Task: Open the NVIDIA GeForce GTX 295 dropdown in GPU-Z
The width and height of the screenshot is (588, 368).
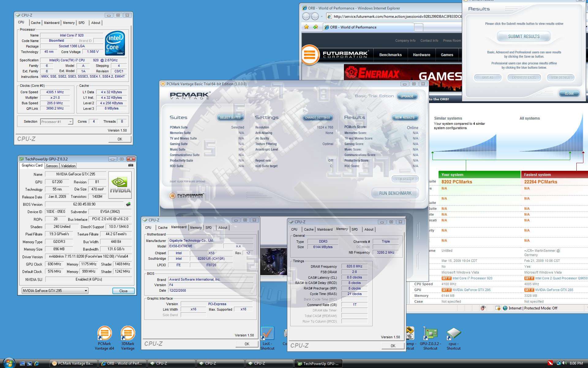Action: 86,291
